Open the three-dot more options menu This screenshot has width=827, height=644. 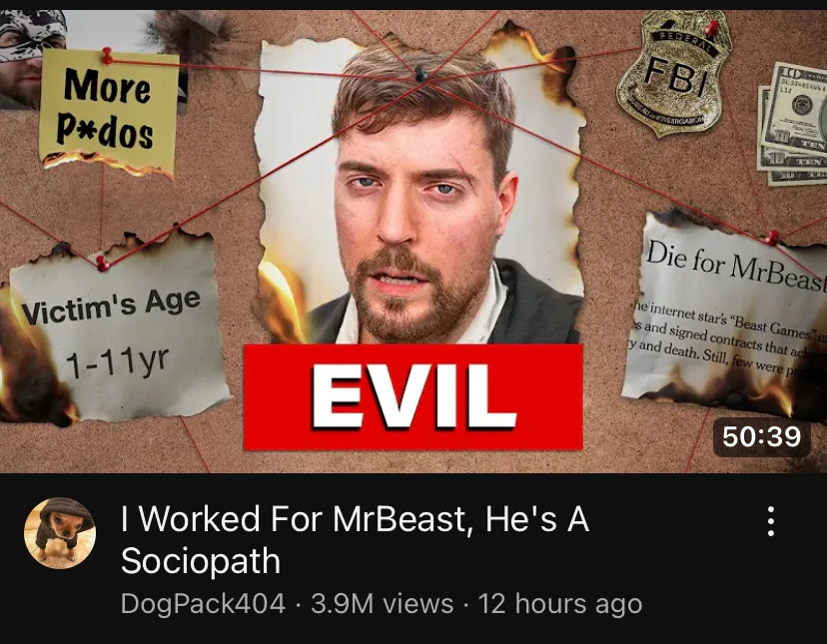(770, 521)
